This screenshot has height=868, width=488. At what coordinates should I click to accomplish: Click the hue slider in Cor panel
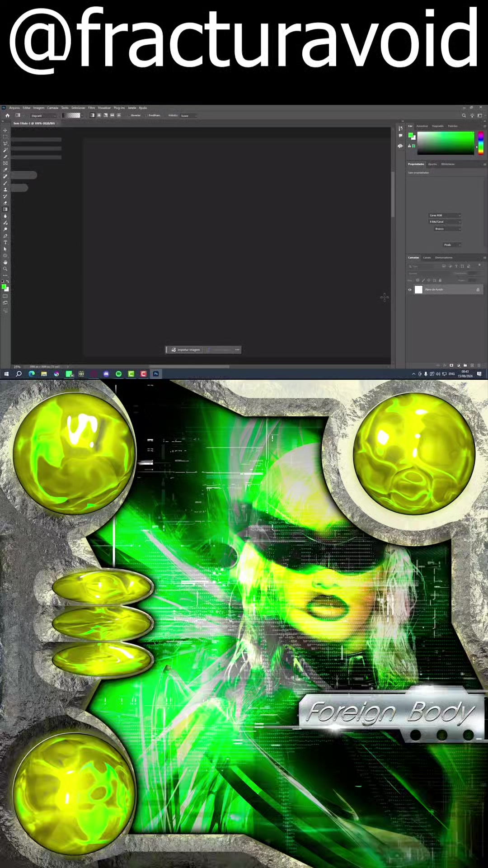point(481,143)
